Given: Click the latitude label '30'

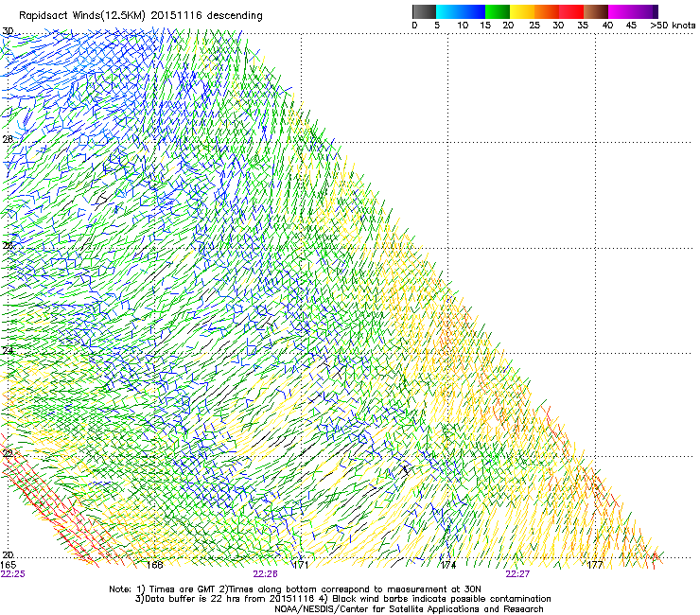Looking at the screenshot, I should [x=8, y=31].
